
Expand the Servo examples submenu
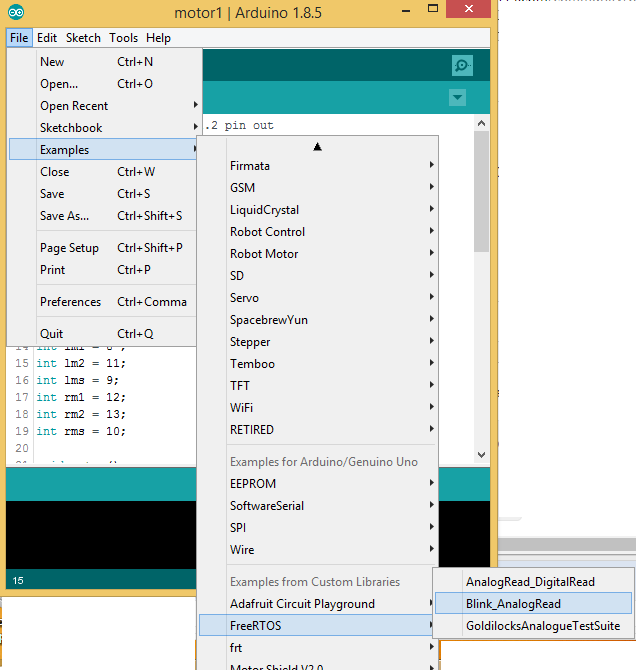point(244,298)
